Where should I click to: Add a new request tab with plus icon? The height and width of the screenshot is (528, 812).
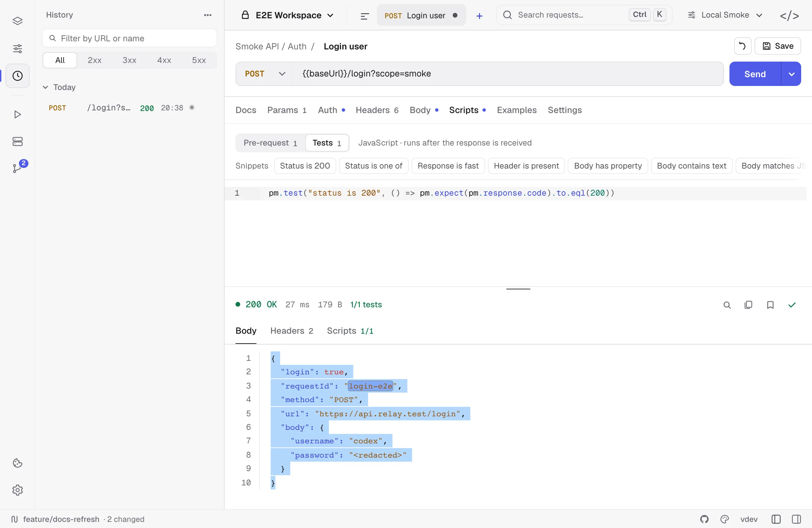pos(479,16)
